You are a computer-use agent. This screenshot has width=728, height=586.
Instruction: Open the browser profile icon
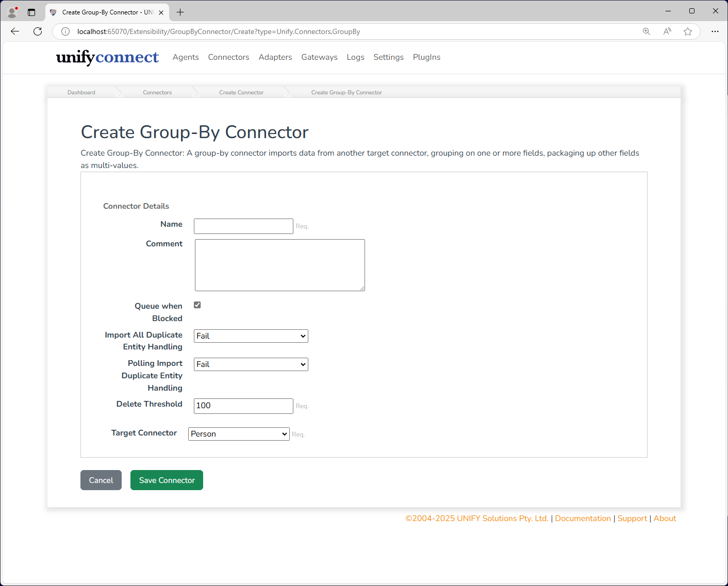13,12
